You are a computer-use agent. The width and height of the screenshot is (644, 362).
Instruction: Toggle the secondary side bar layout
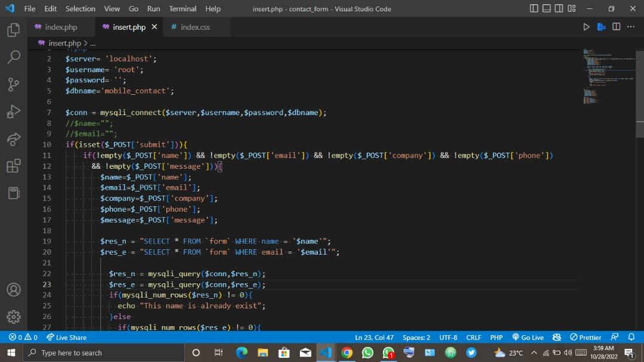point(559,8)
